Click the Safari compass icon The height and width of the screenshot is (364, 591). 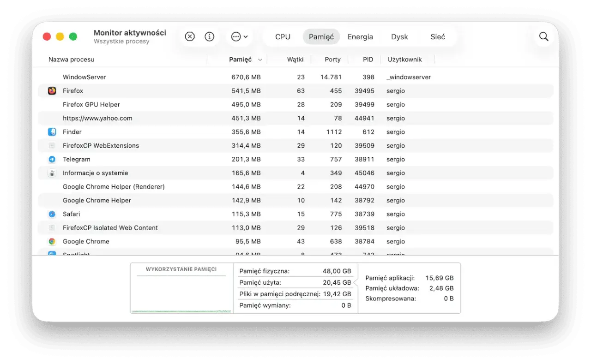coord(52,214)
